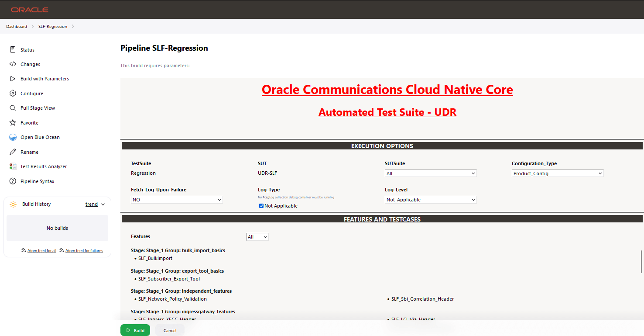The height and width of the screenshot is (336, 644).
Task: Open the Log_Level Not_Applicable dropdown
Action: tap(431, 200)
